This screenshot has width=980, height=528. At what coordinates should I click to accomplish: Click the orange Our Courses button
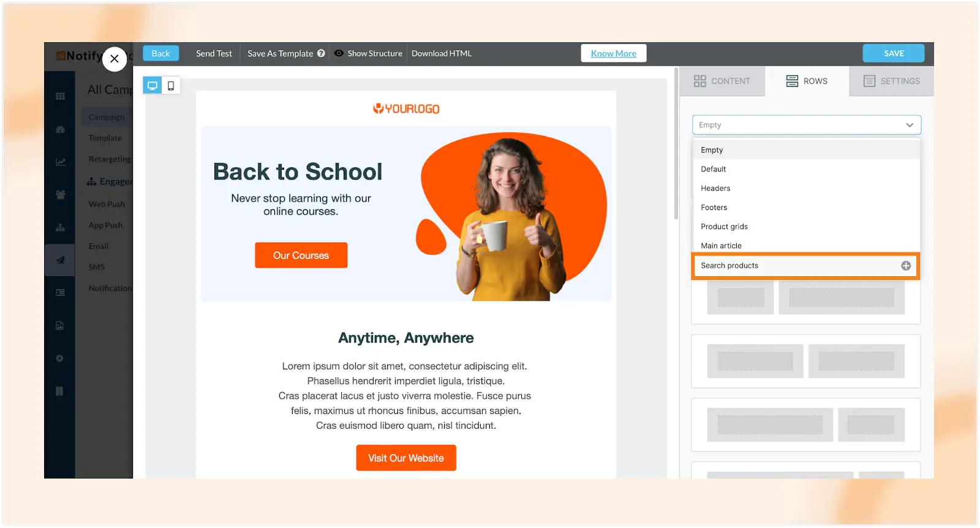[x=301, y=255]
